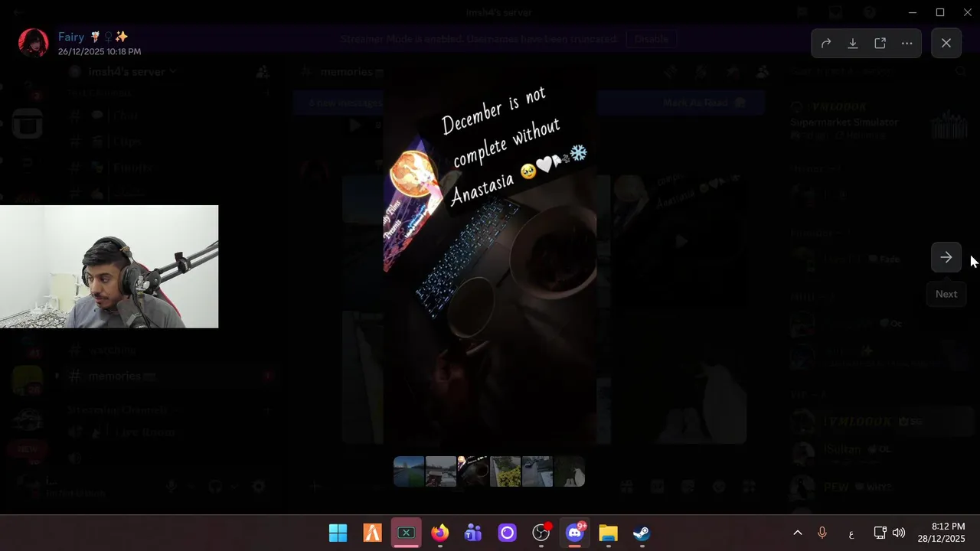Open Microsoft Teams from the taskbar
Viewport: 980px width, 551px height.
(x=473, y=533)
